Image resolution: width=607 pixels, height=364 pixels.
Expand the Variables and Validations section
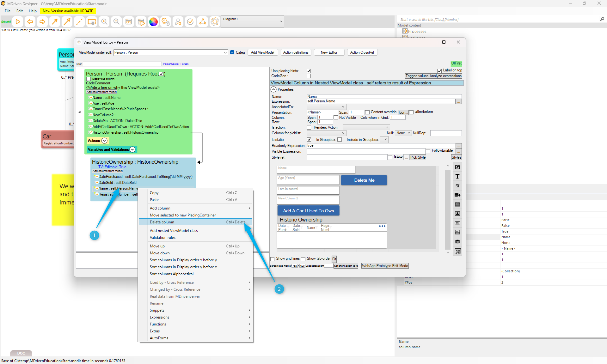pos(132,149)
